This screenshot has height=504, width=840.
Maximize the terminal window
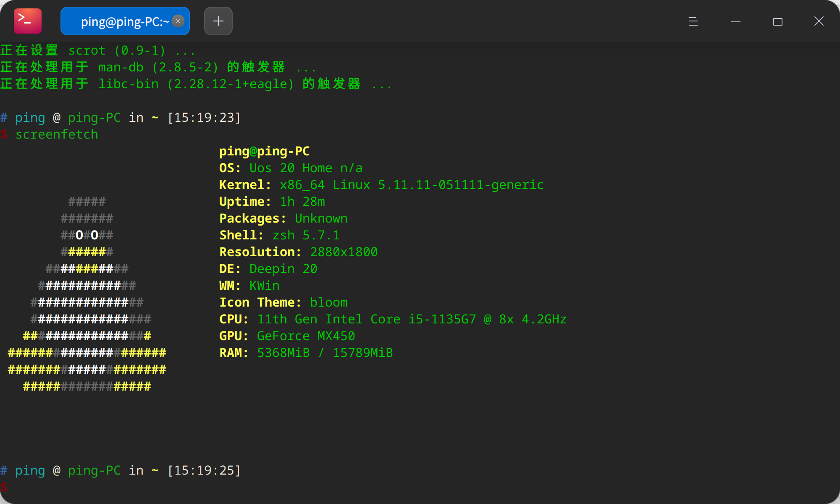777,21
